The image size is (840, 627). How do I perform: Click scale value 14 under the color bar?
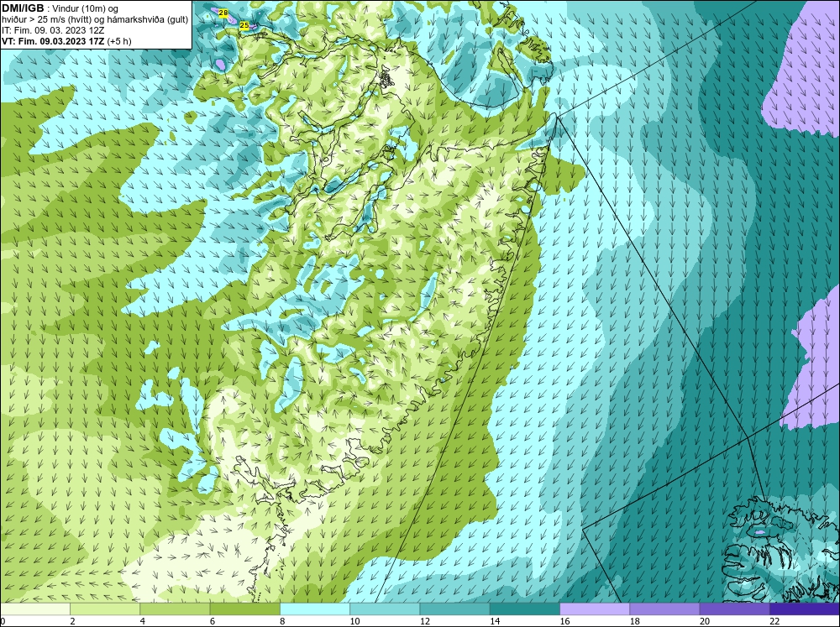tap(495, 621)
